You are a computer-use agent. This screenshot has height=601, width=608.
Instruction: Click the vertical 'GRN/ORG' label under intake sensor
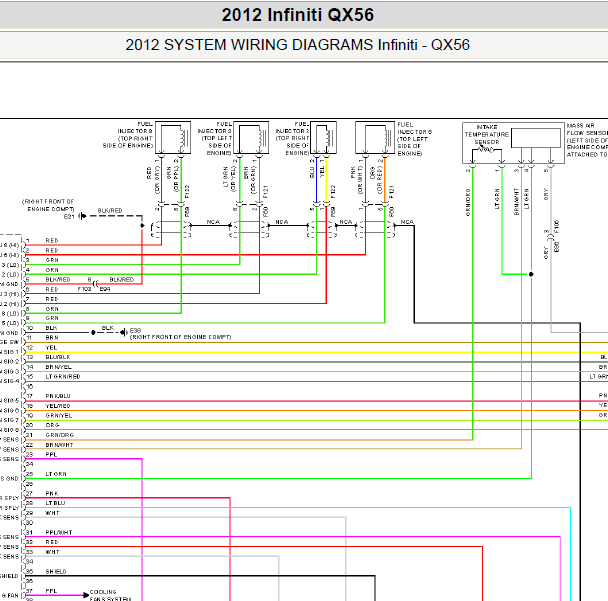(x=468, y=202)
